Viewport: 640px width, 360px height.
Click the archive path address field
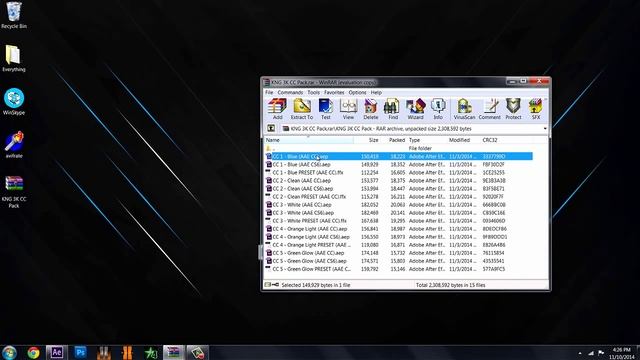(x=413, y=129)
